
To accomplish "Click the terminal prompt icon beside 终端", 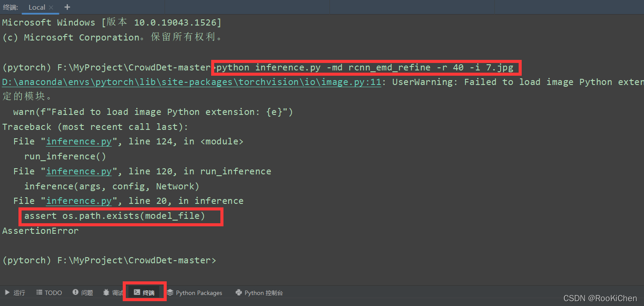I will [137, 293].
